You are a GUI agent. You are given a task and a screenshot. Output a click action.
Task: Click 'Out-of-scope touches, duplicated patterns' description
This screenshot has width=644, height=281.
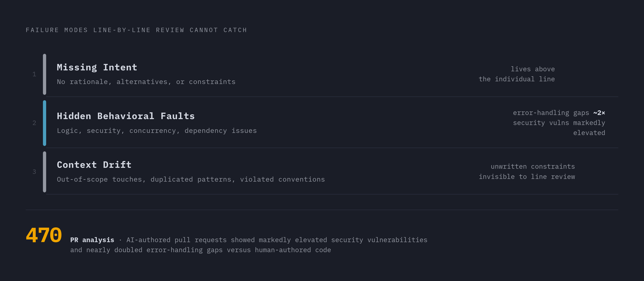[x=191, y=179]
